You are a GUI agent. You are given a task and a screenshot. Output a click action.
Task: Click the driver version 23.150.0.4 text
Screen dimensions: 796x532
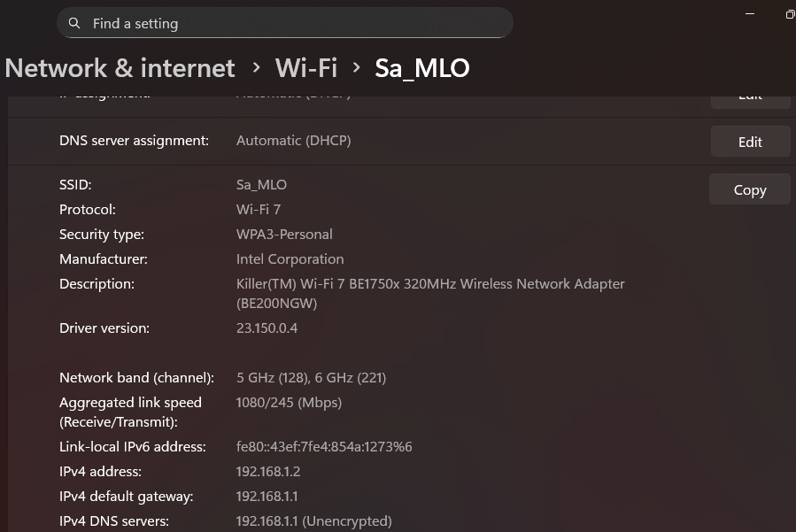267,328
